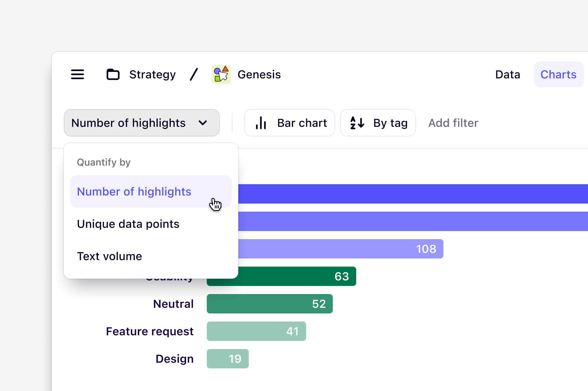Screen dimensions: 588x391
Task: Switch to the Charts tab
Action: click(558, 75)
